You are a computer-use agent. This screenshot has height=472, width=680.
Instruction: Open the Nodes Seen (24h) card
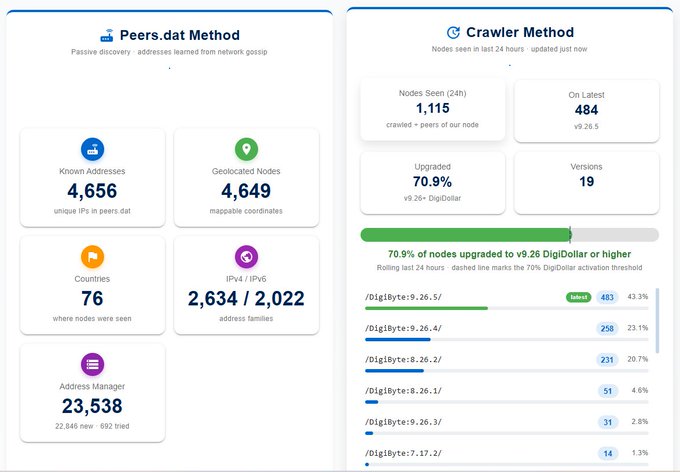433,109
